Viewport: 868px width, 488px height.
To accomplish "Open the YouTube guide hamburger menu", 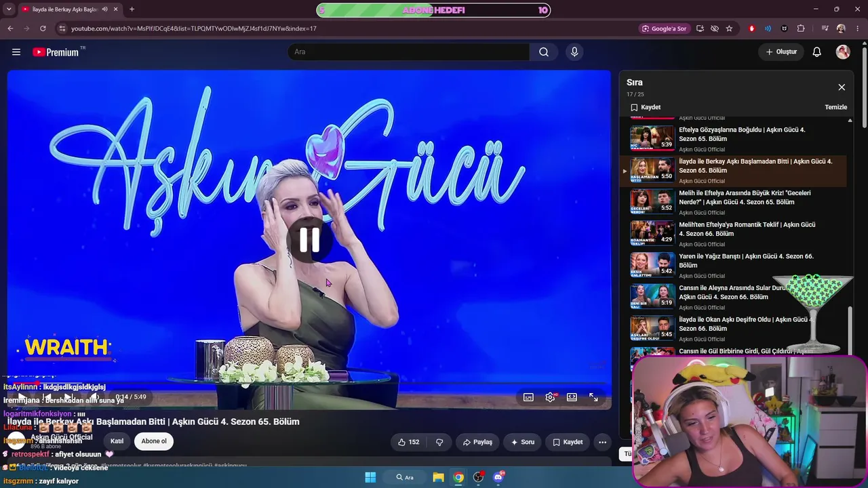I will (x=16, y=52).
